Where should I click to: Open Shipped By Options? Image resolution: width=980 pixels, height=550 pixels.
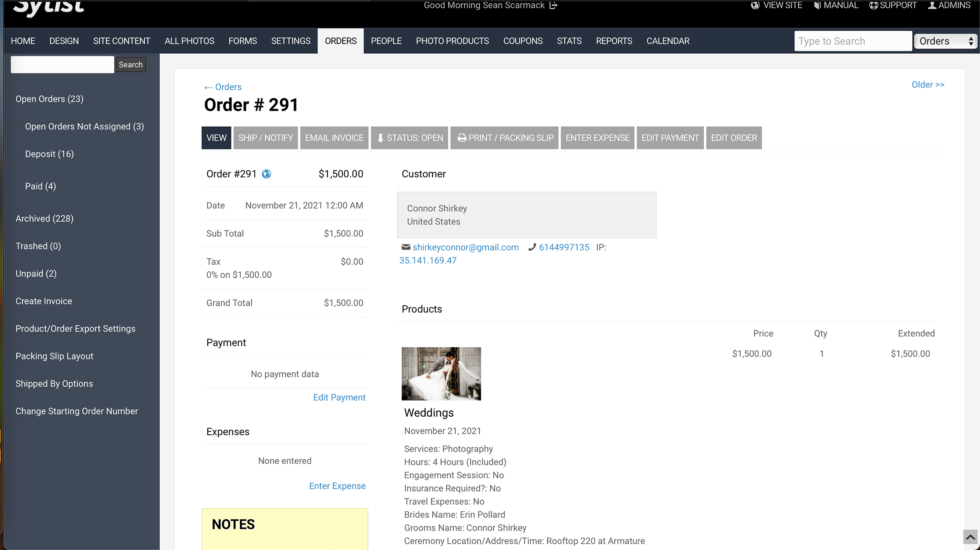pyautogui.click(x=54, y=384)
